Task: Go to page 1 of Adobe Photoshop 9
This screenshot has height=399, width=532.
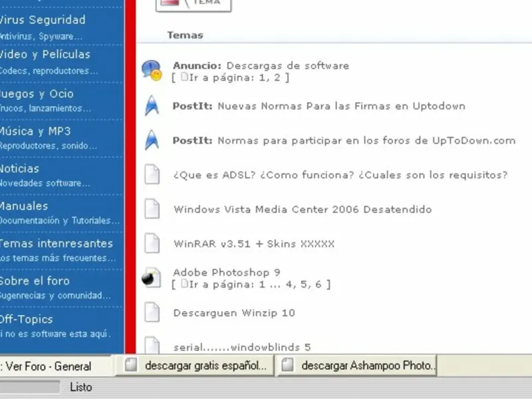Action: click(261, 285)
